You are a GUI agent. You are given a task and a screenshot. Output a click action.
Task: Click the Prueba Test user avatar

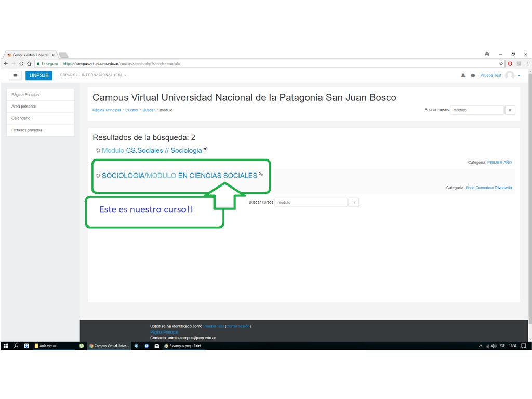510,75
